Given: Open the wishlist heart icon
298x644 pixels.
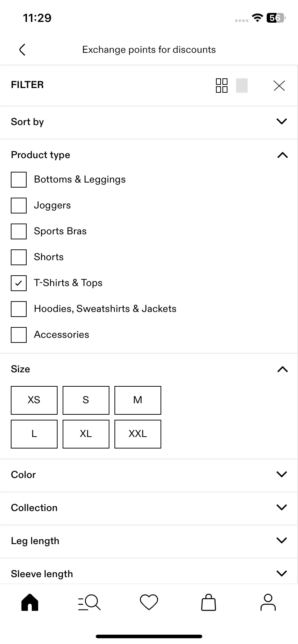Looking at the screenshot, I should tap(149, 602).
